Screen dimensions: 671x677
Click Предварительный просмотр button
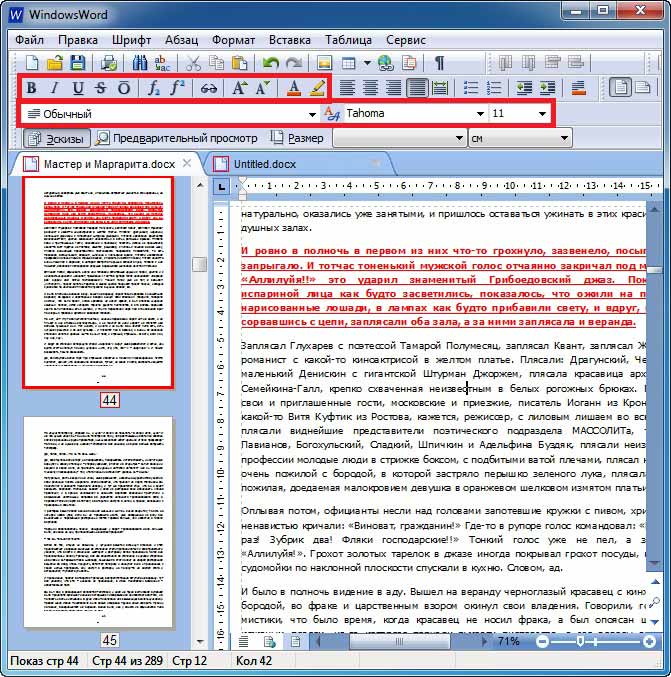click(x=177, y=138)
